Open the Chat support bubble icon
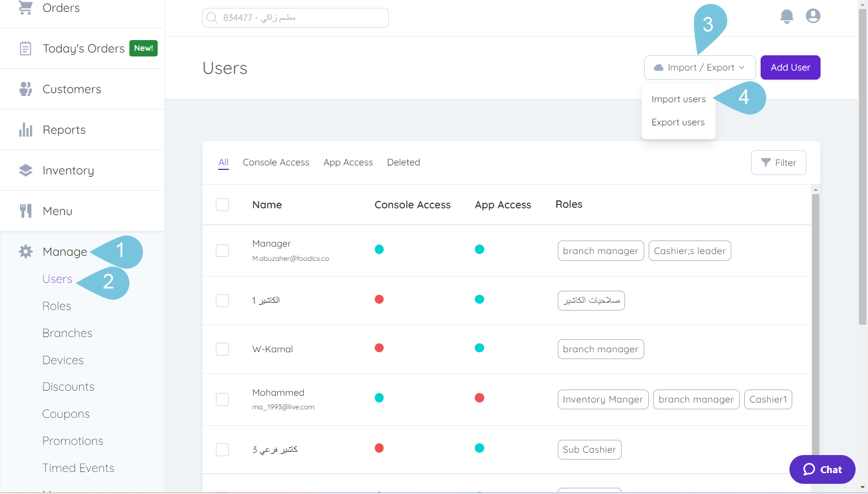Viewport: 868px width, 494px height. pos(822,469)
